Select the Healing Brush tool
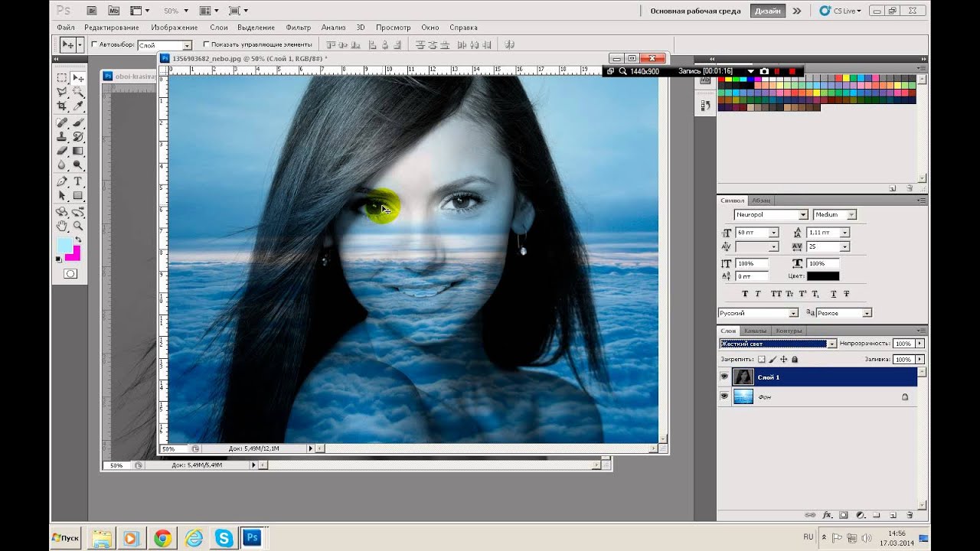The height and width of the screenshot is (551, 980). coord(62,122)
